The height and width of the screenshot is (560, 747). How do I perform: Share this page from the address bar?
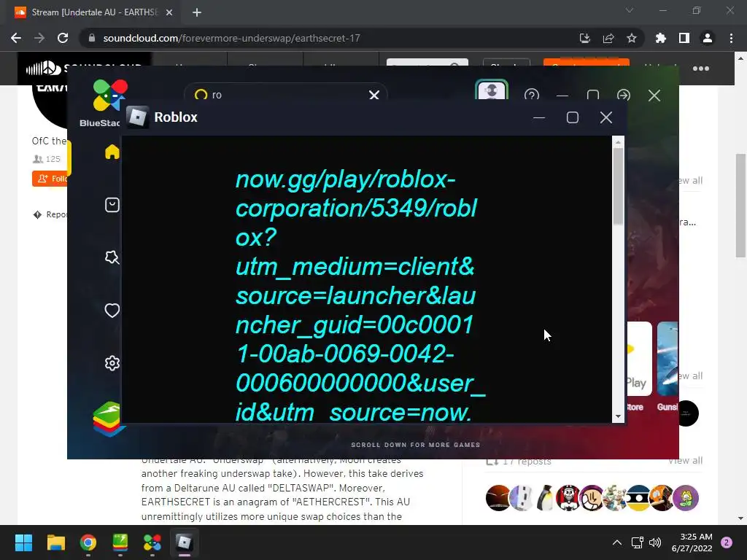(608, 38)
